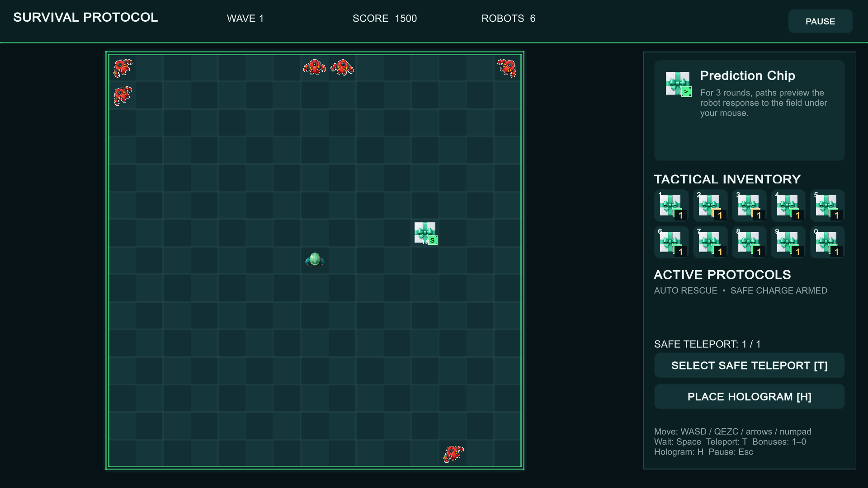Click the gift box pickup on the grid
The height and width of the screenshot is (488, 868).
point(425,233)
